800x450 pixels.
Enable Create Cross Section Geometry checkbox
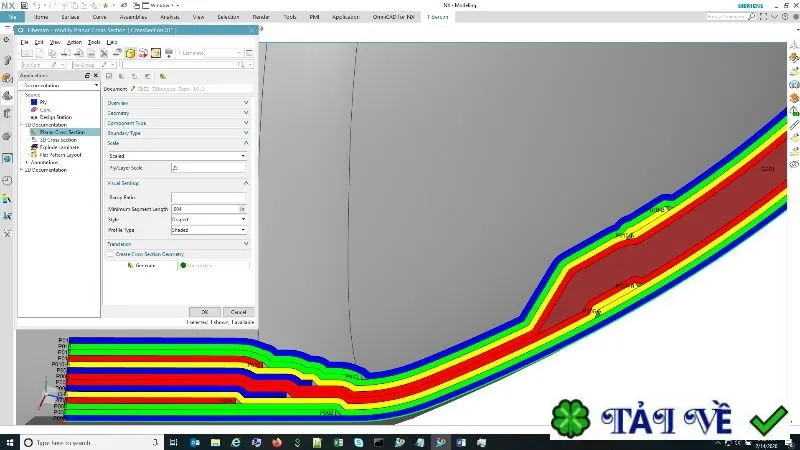pos(111,254)
